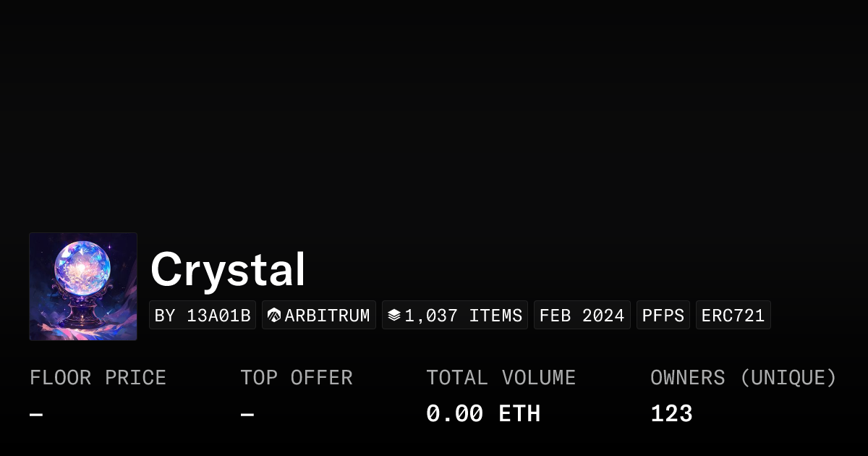The height and width of the screenshot is (456, 868).
Task: Click the ERC721 token standard badge
Action: [x=733, y=316]
